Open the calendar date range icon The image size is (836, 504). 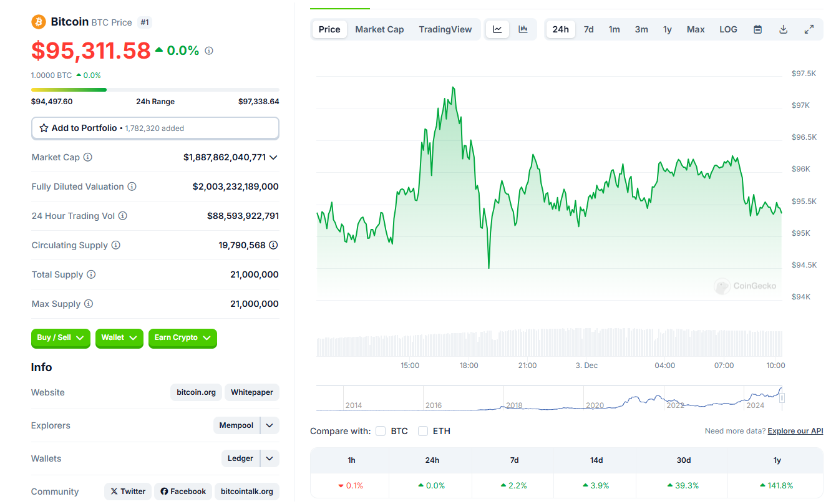point(757,29)
